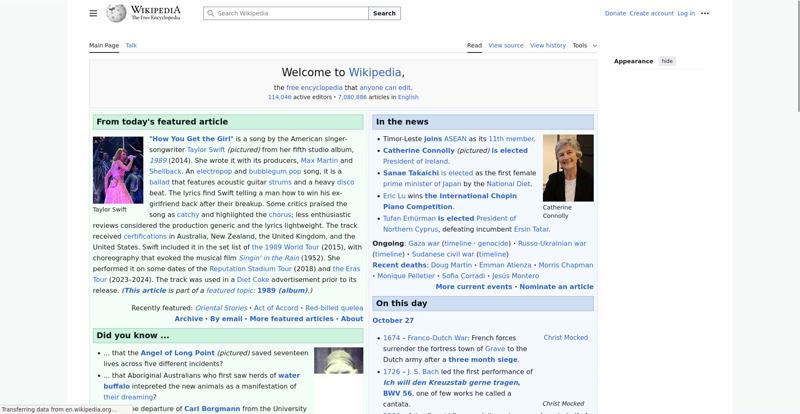The image size is (800, 414).
Task: Click the Create account link
Action: 651,14
